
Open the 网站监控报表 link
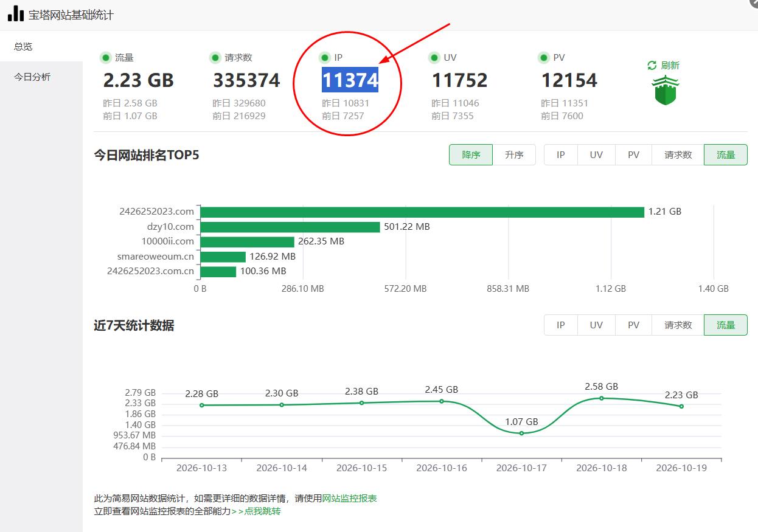click(x=349, y=498)
